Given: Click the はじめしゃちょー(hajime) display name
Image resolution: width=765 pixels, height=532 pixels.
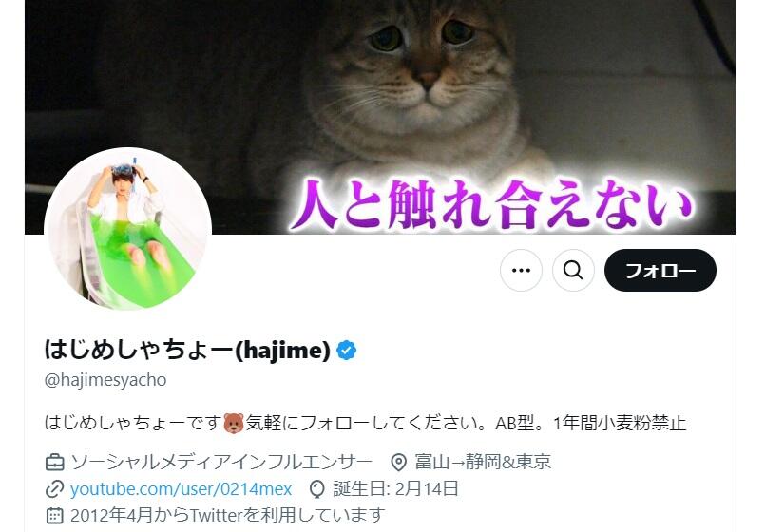Looking at the screenshot, I should point(187,351).
